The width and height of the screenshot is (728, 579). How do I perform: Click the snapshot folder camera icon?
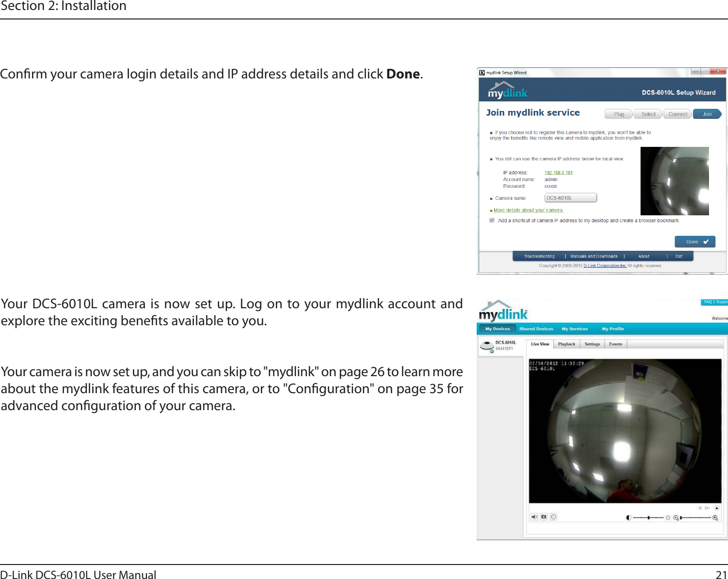pos(544,517)
